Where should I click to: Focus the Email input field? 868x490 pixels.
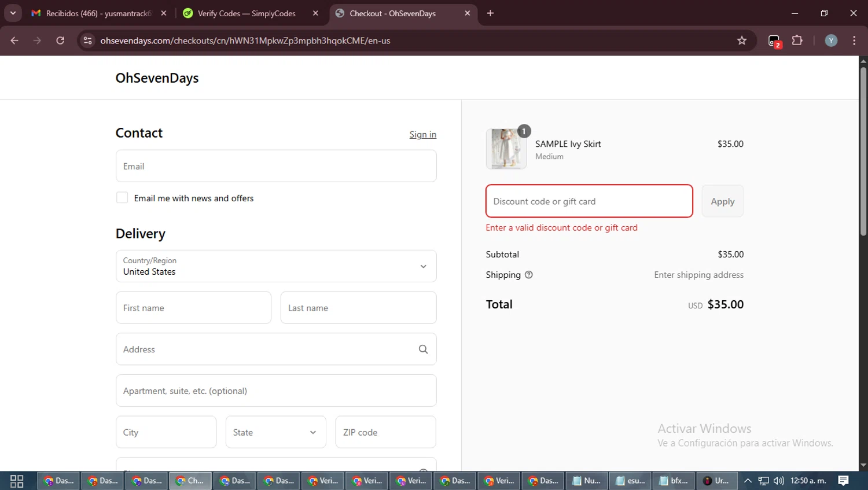coord(276,166)
